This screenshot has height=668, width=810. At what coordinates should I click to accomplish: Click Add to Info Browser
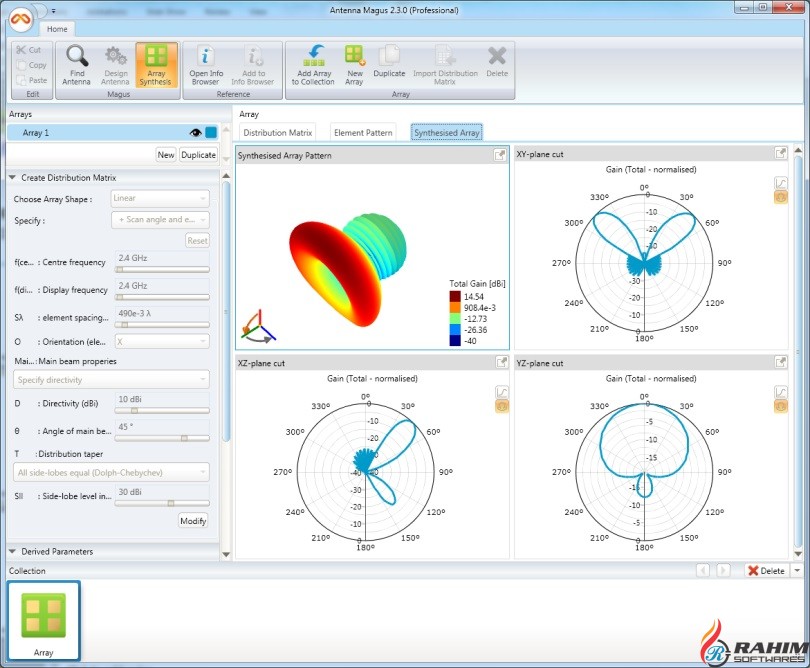253,65
